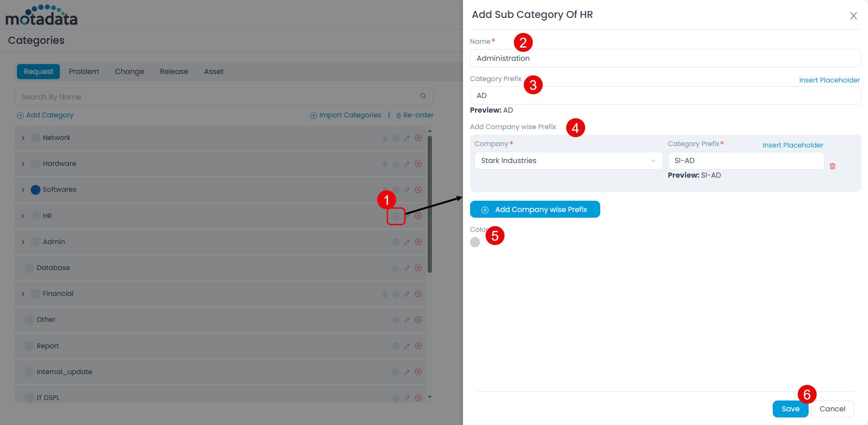The height and width of the screenshot is (425, 868).
Task: Expand the Hardware category
Action: (23, 163)
